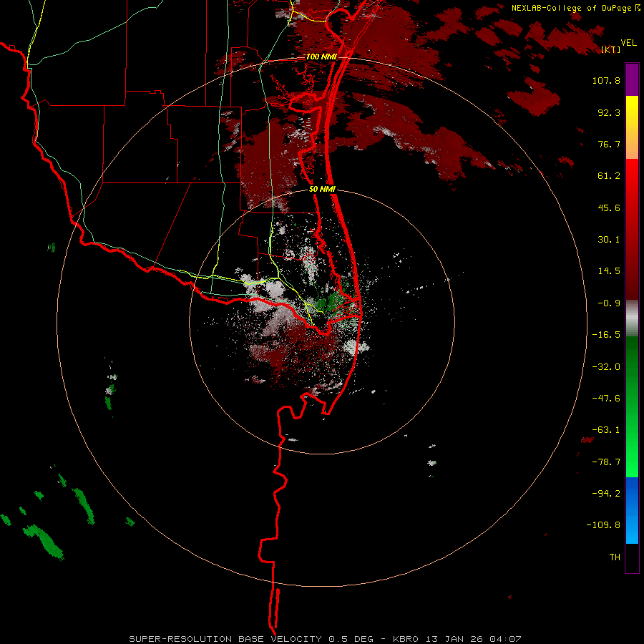Select the -0.9 legend value
Viewport: 644px width, 644px height.
click(x=609, y=303)
